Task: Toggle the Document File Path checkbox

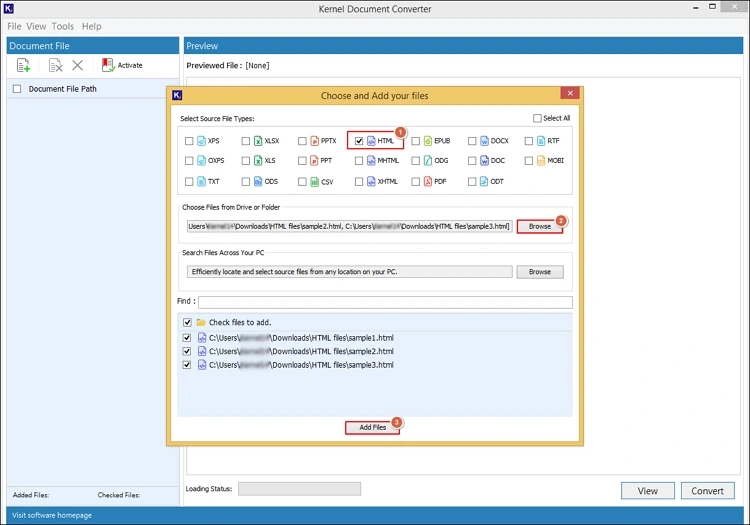Action: point(17,89)
